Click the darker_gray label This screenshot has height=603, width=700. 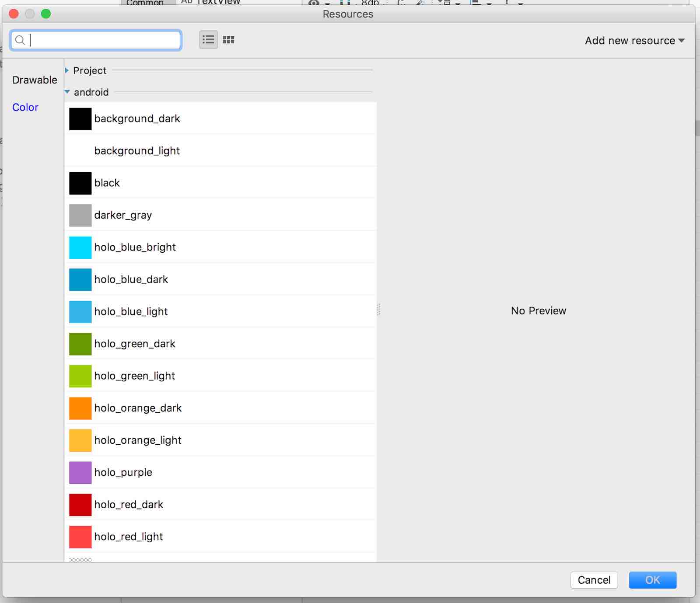click(x=123, y=215)
